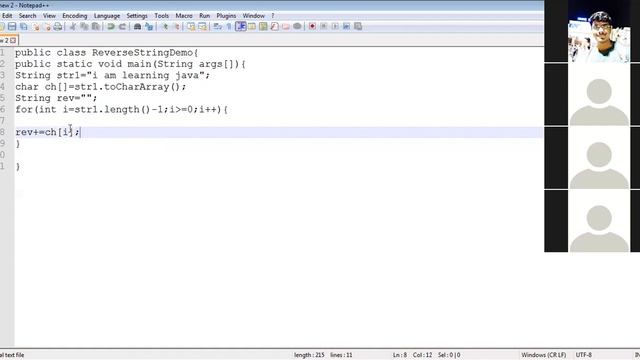
Task: Open the Search menu
Action: pyautogui.click(x=27, y=16)
